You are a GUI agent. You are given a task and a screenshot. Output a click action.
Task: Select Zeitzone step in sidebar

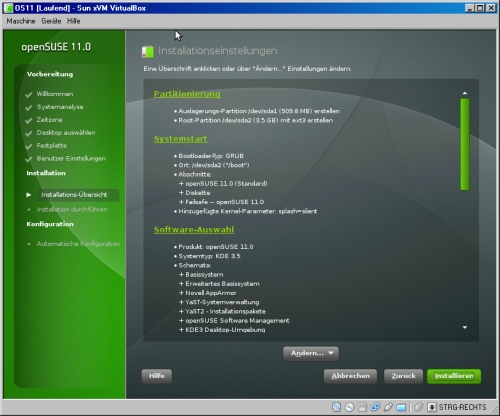[x=49, y=120]
